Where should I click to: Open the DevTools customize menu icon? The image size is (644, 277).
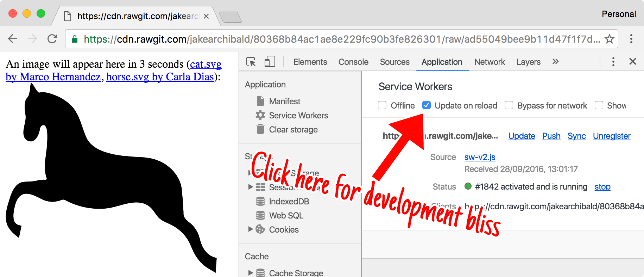click(613, 62)
